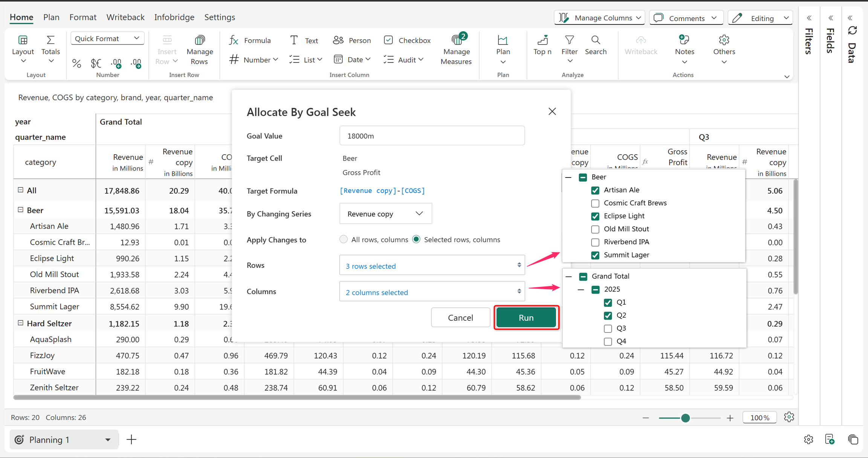Click the Manage Measures icon
868x458 pixels.
[x=457, y=40]
